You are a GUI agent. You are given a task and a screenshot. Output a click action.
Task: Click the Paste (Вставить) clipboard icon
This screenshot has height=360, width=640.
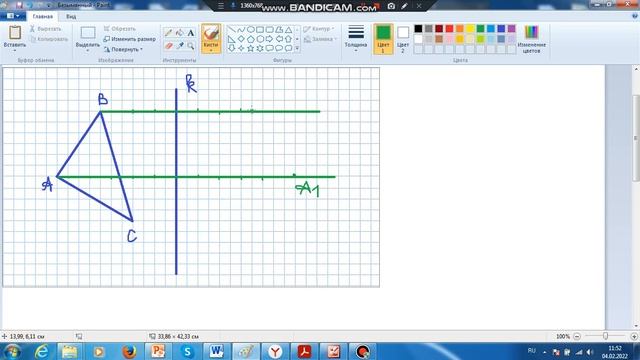(x=15, y=33)
